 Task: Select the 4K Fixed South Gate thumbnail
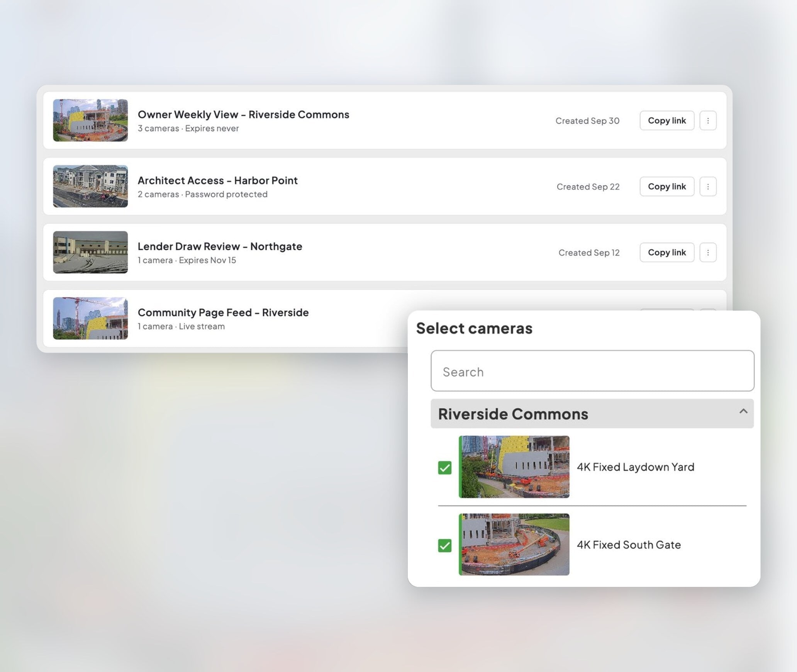[514, 545]
